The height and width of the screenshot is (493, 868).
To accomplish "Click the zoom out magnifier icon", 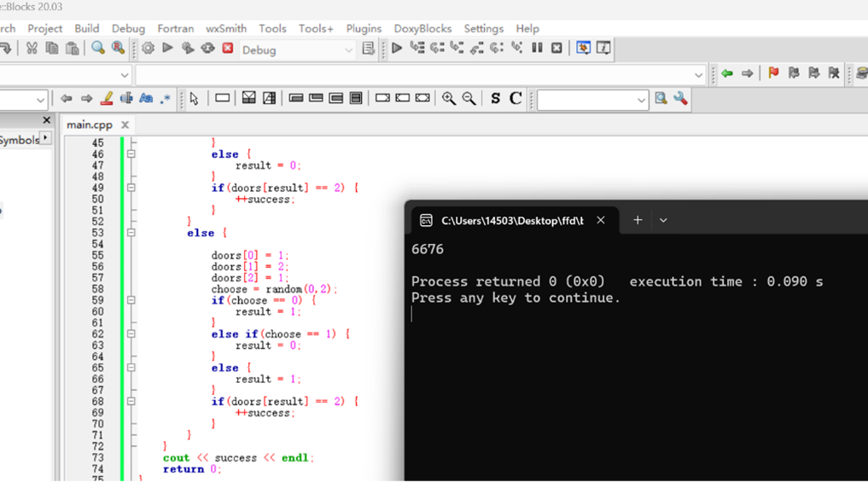I will click(x=469, y=98).
